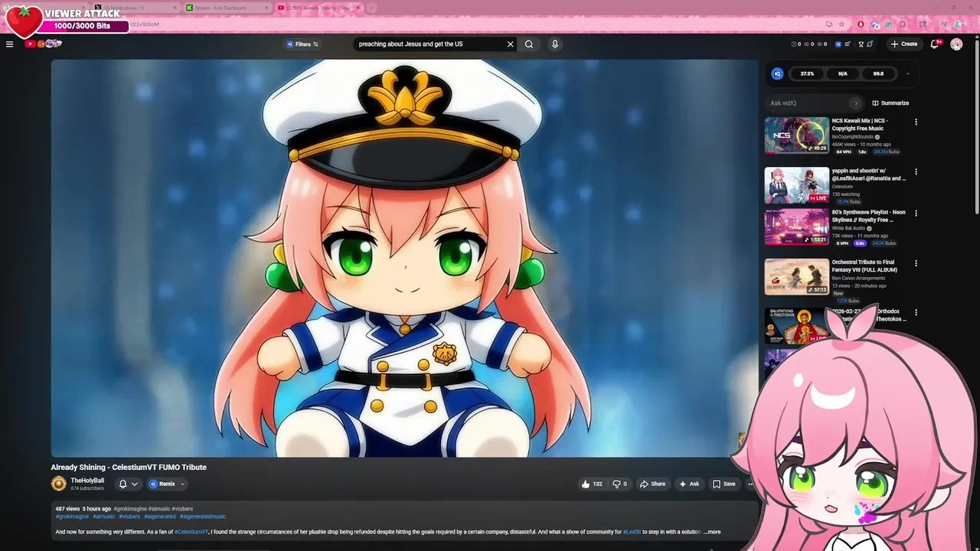Click the 99.8 vidIQ score pill

click(878, 73)
